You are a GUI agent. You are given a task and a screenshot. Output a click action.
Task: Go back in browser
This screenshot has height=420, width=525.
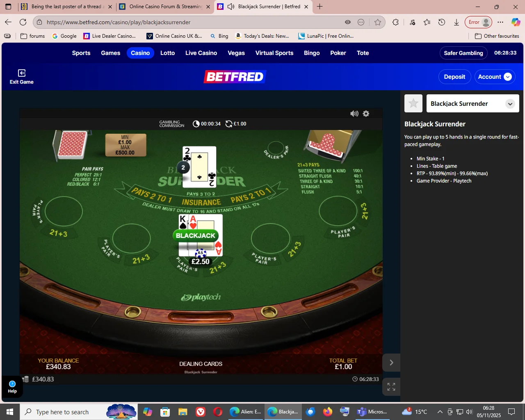pyautogui.click(x=8, y=22)
